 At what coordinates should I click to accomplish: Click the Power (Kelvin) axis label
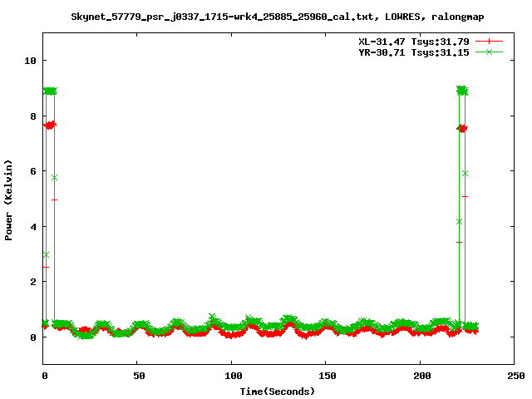(x=8, y=200)
